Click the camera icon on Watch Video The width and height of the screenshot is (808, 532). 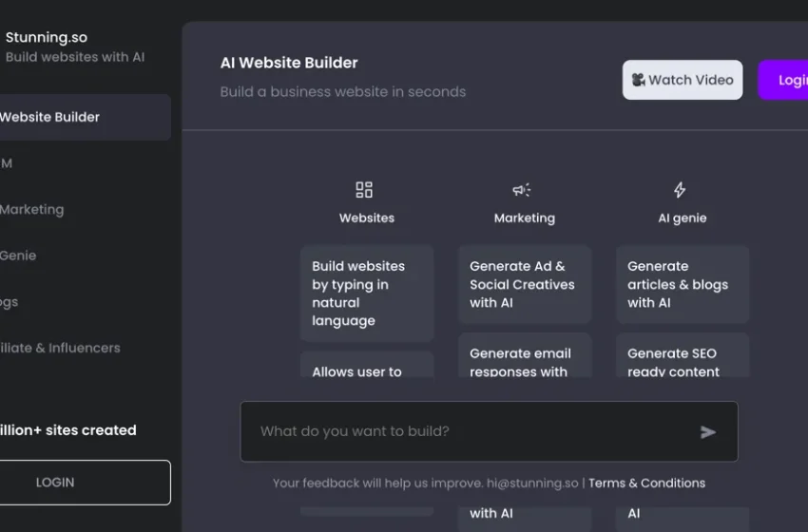(x=639, y=80)
